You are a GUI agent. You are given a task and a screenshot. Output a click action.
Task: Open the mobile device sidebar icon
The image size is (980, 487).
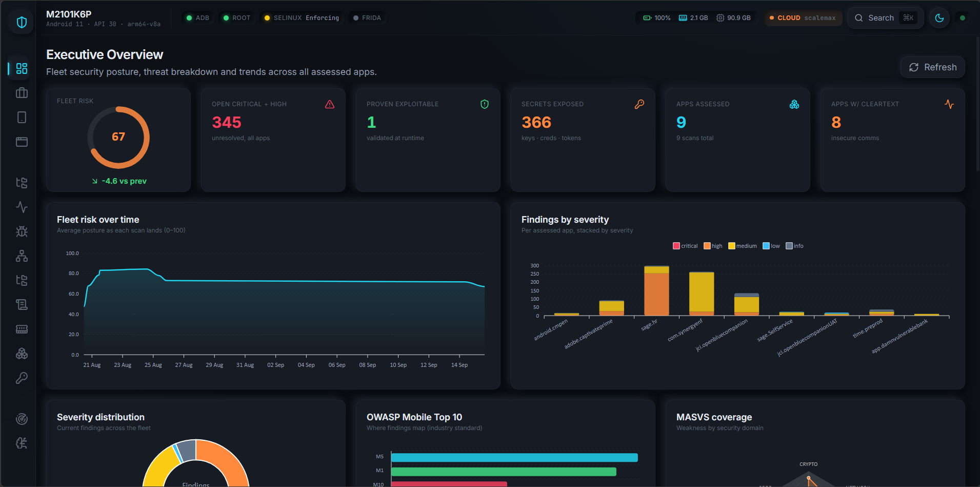pyautogui.click(x=22, y=118)
